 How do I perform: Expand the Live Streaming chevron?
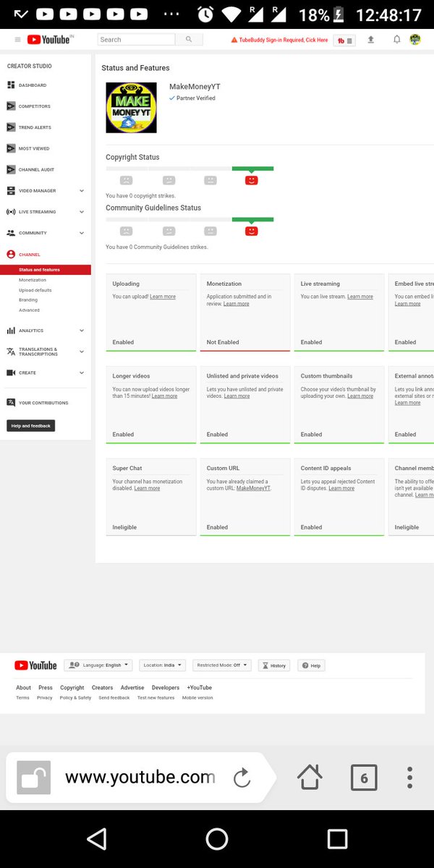tap(81, 212)
